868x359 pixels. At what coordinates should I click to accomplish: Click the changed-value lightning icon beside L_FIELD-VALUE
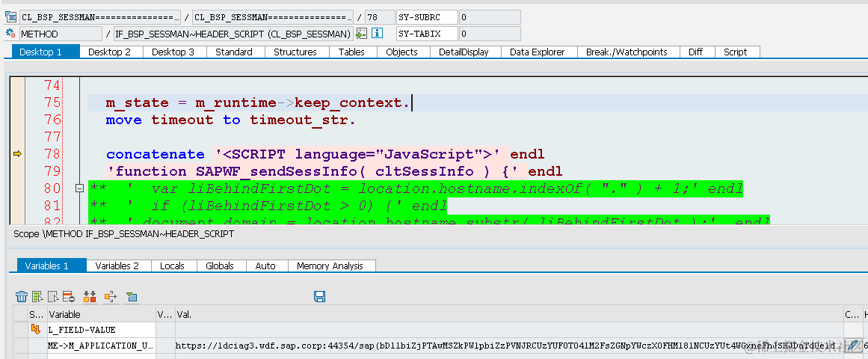pyautogui.click(x=36, y=330)
